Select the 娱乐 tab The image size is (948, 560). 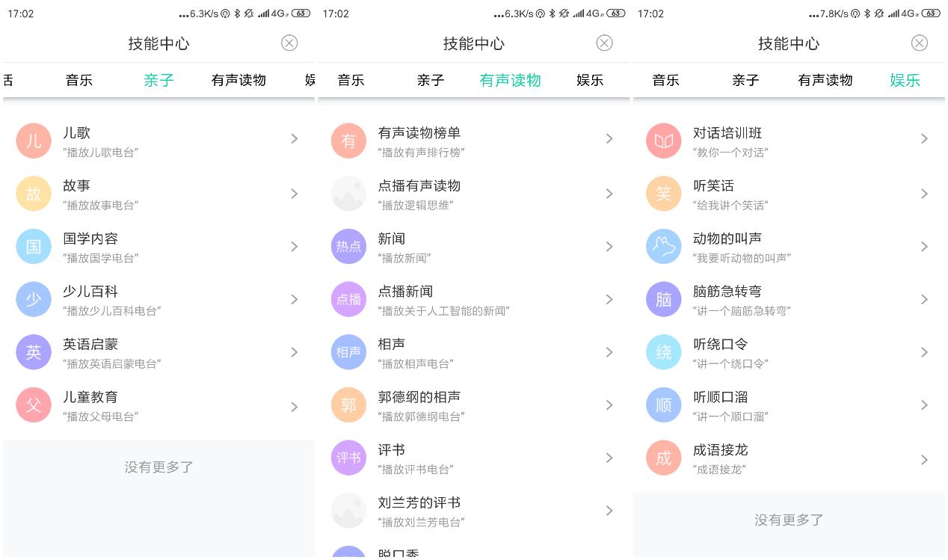[905, 80]
